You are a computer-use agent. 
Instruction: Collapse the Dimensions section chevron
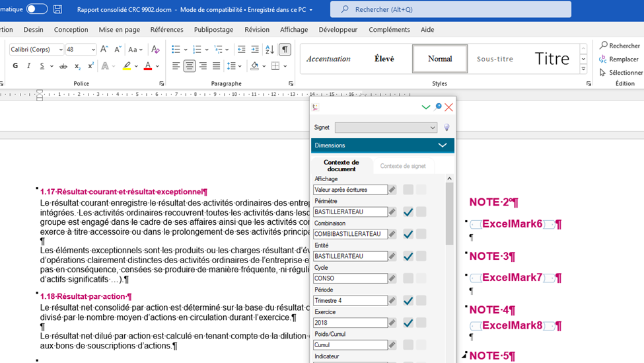pos(443,145)
